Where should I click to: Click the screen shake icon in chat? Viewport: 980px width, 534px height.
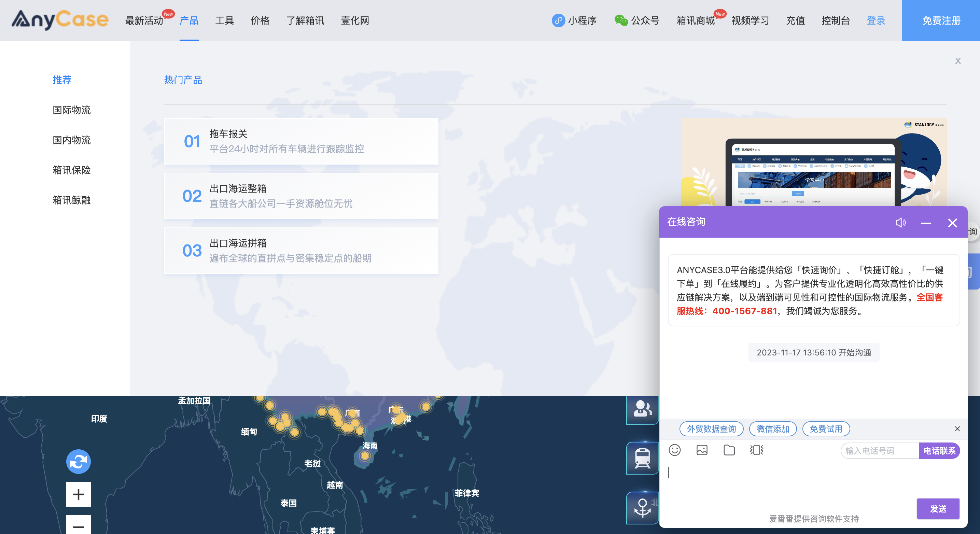[x=756, y=450]
